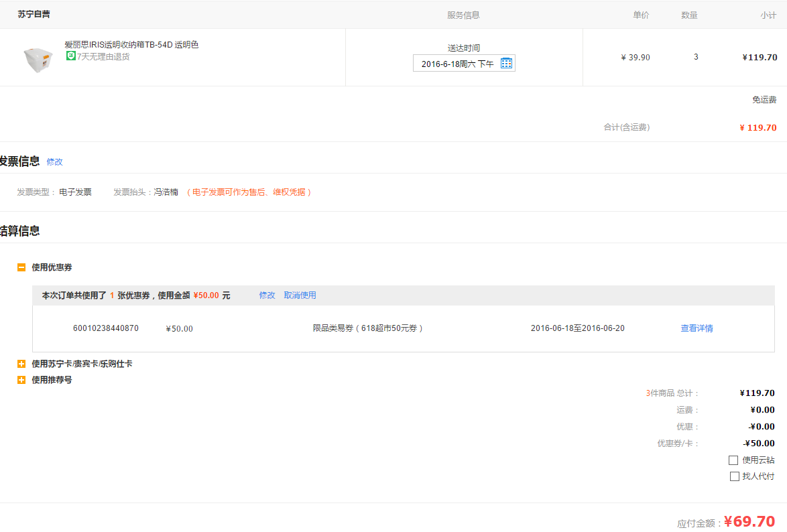787x532 pixels.
Task: Click 修改 in the coupon summary bar
Action: (x=267, y=295)
